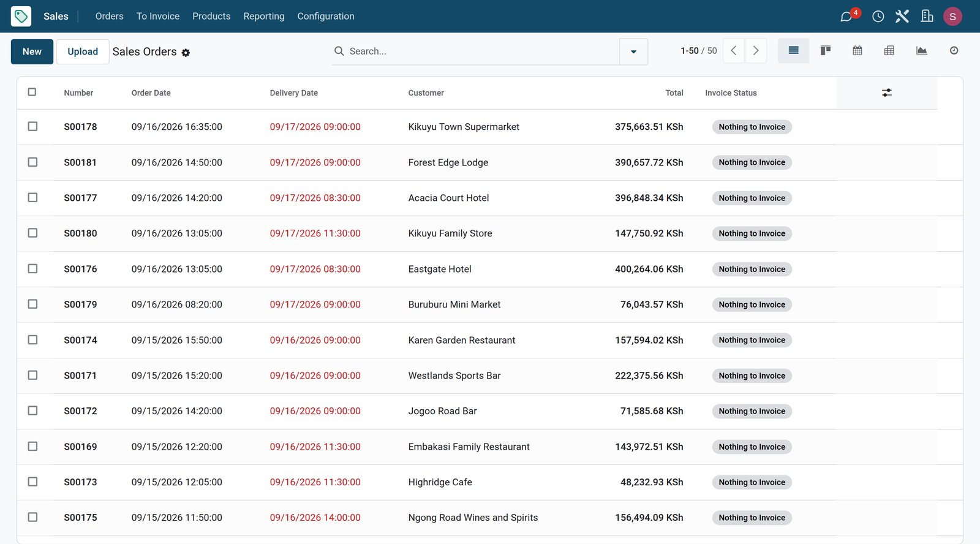Open the activities clock icon
980x544 pixels.
pyautogui.click(x=878, y=17)
